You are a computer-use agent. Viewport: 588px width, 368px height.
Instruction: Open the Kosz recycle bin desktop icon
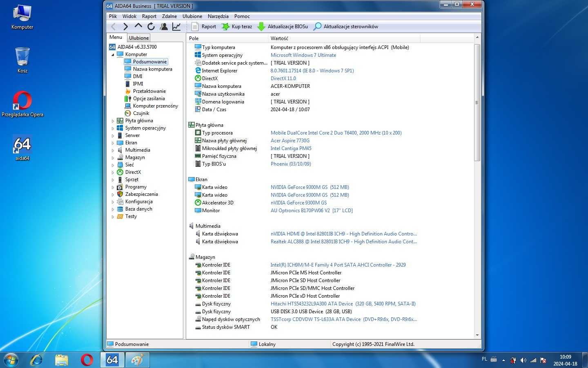(22, 60)
